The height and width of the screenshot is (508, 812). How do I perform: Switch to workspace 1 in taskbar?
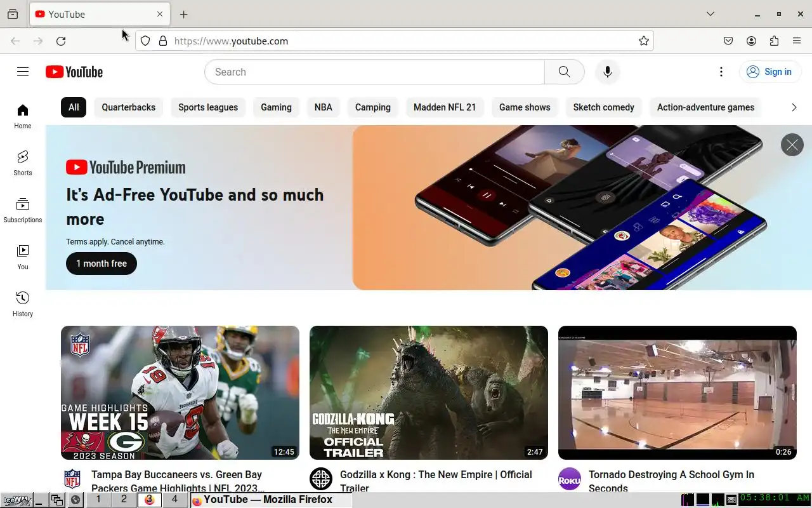coord(98,500)
